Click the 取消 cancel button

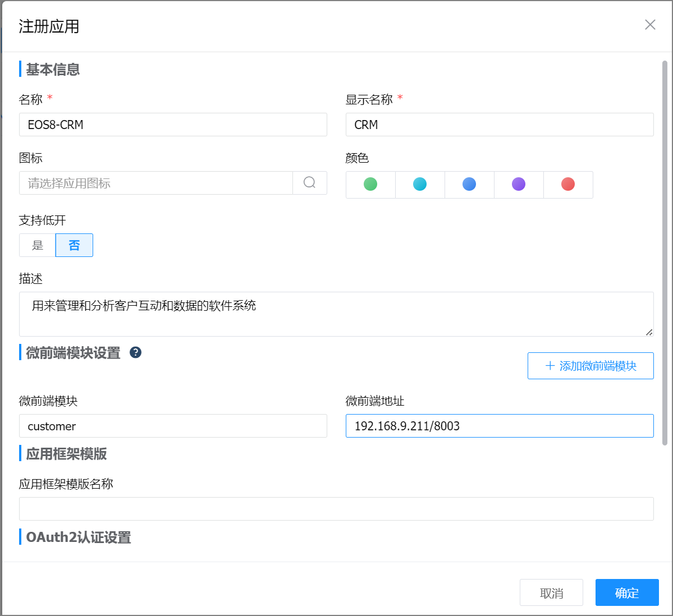point(551,592)
